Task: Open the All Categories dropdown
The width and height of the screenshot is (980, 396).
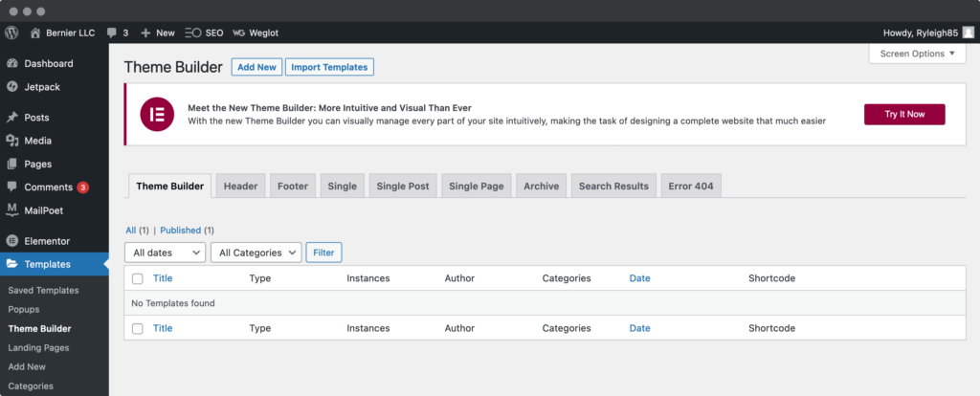Action: tap(256, 253)
